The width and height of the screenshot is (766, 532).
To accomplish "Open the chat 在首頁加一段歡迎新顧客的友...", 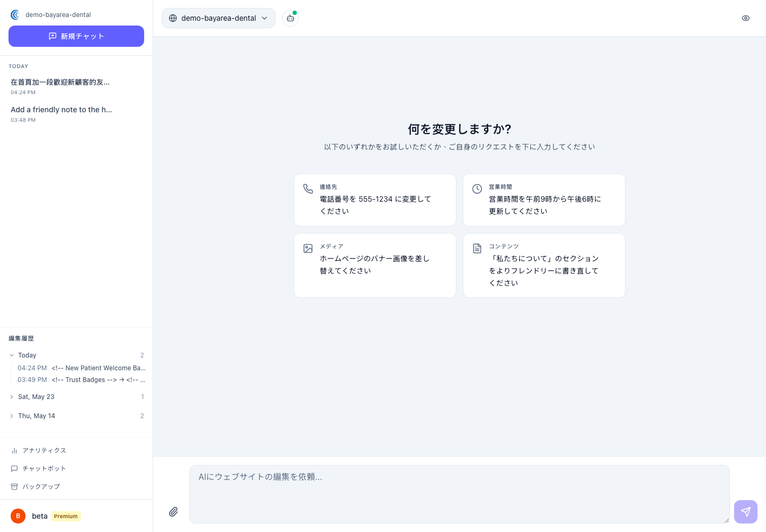I will pos(76,87).
